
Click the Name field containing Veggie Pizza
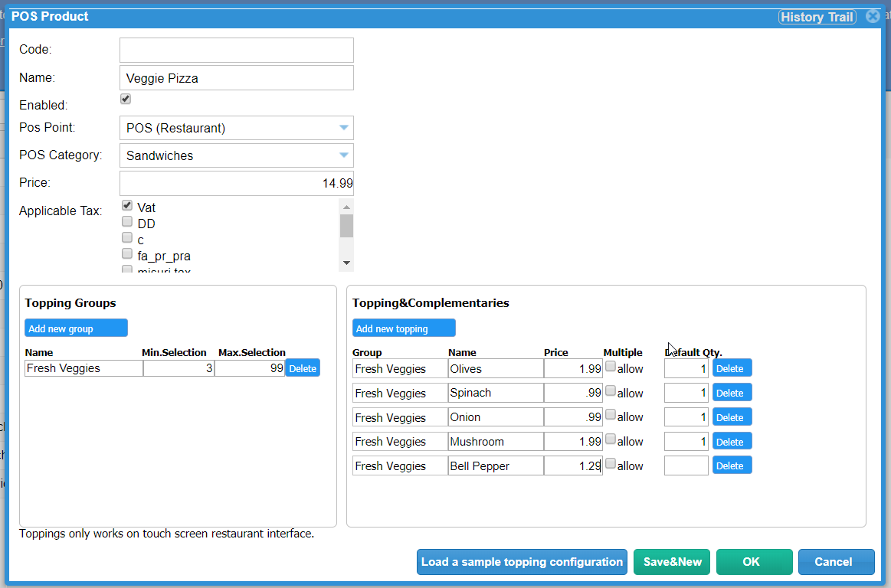(237, 78)
